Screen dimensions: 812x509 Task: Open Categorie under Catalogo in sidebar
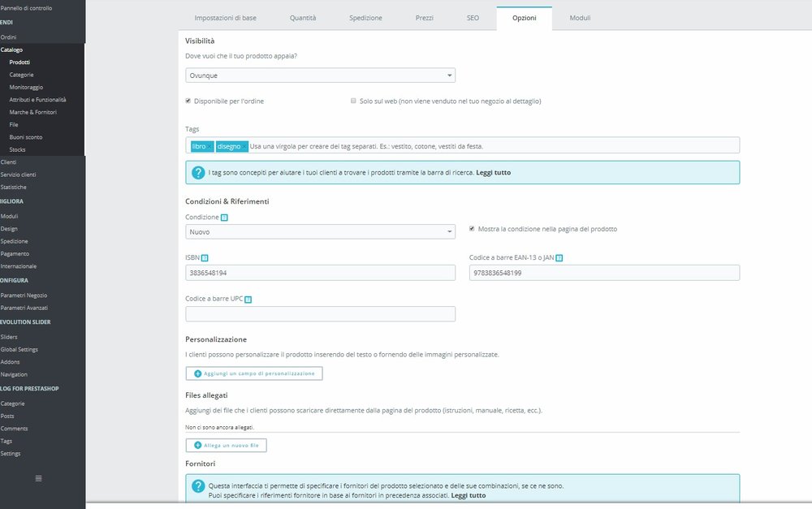pyautogui.click(x=21, y=75)
